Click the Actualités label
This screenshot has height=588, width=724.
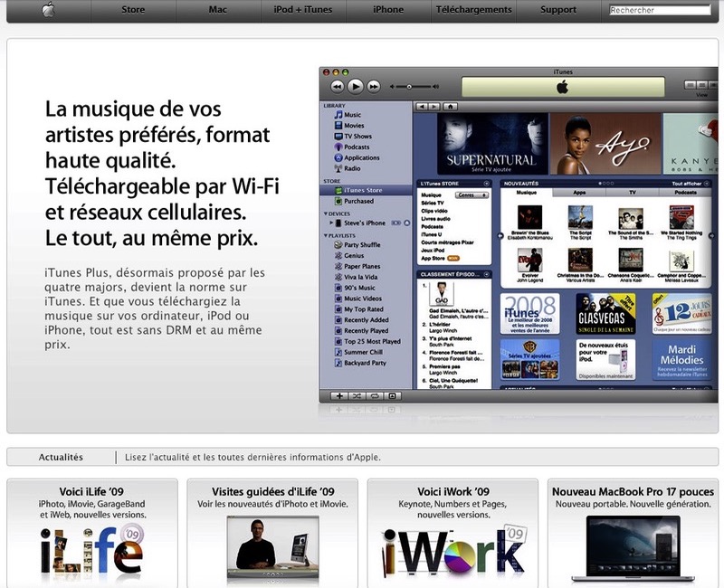(x=61, y=458)
